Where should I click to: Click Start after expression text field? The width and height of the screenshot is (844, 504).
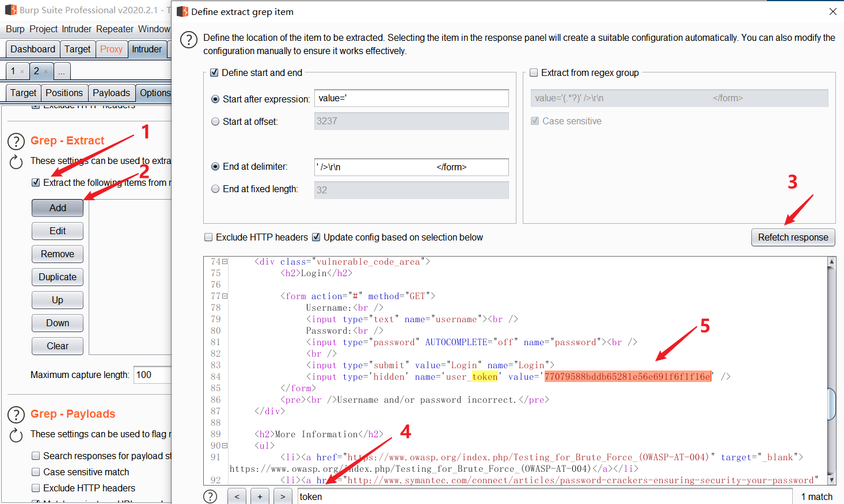411,98
